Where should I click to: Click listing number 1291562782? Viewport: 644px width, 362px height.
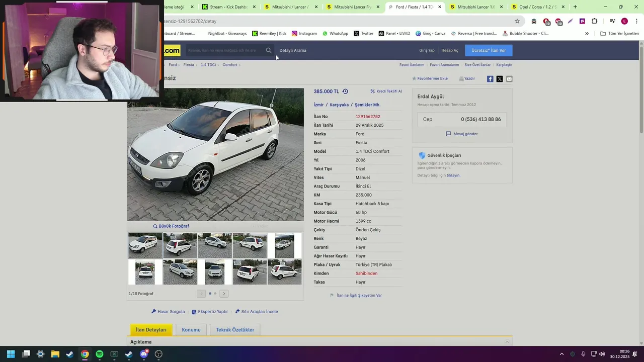coord(368,117)
